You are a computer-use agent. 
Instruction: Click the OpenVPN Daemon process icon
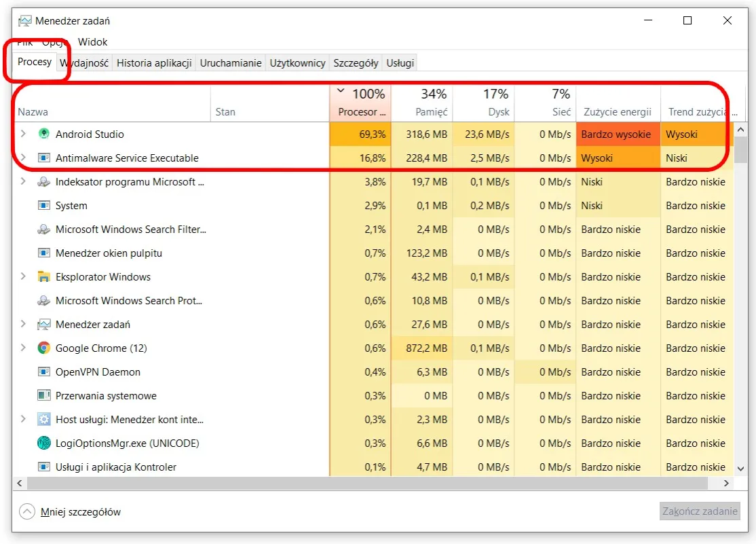tap(43, 371)
